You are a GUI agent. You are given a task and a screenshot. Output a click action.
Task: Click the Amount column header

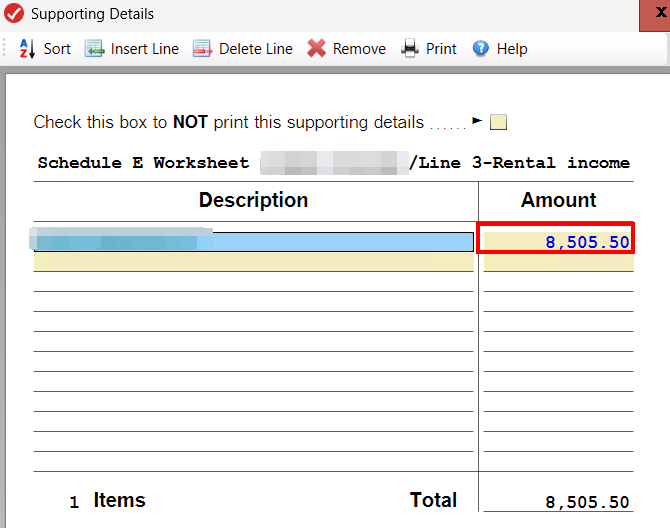[558, 200]
